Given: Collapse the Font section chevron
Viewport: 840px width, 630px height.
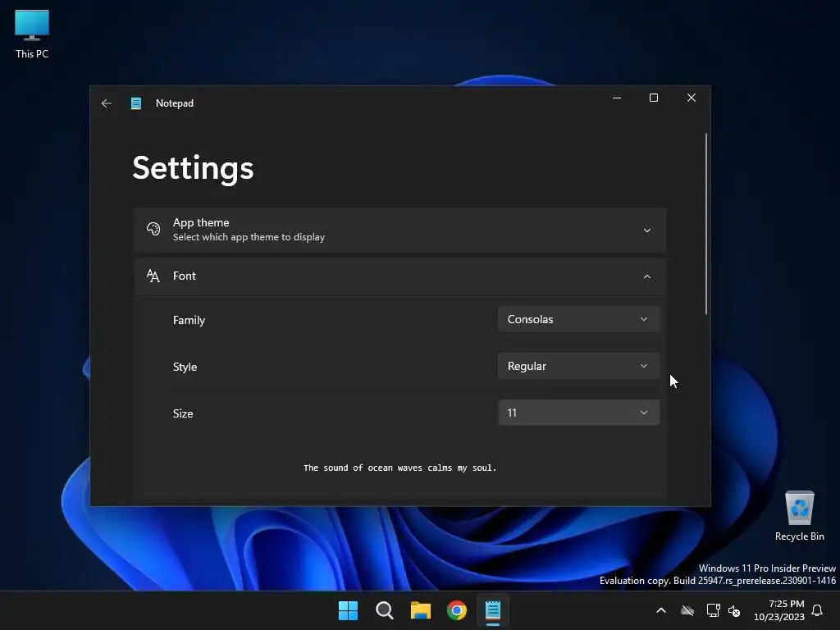Looking at the screenshot, I should 646,276.
